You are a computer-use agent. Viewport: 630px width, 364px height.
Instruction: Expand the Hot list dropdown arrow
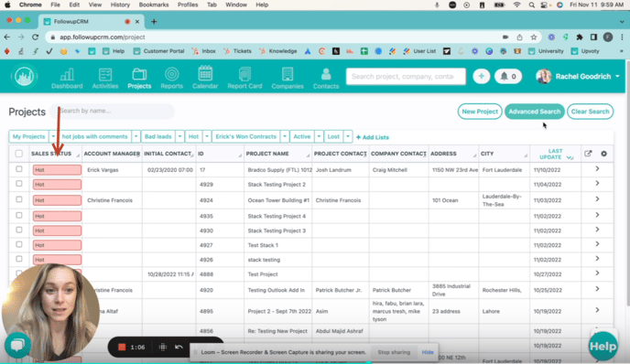pyautogui.click(x=207, y=136)
